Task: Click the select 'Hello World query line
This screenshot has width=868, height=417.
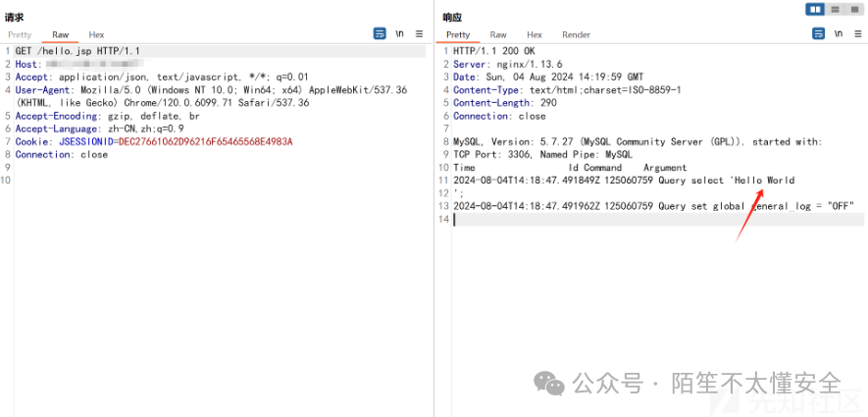Action: 624,181
